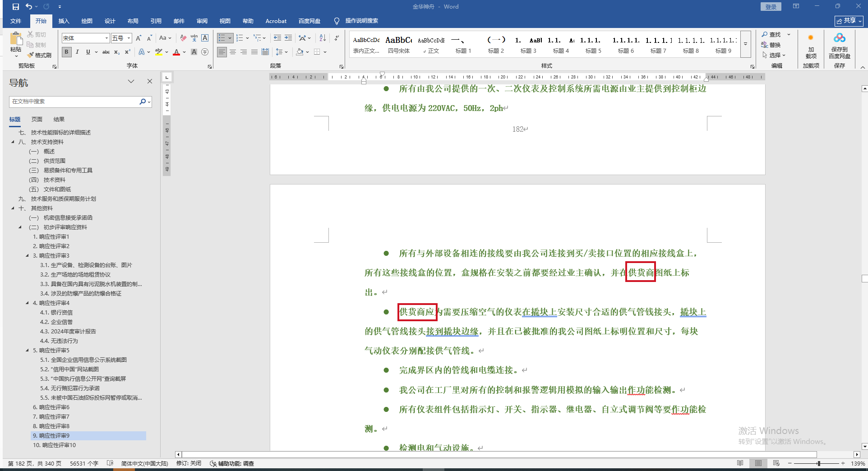Click the Justify alignment icon
Viewport: 868px width, 471px height.
[254, 52]
